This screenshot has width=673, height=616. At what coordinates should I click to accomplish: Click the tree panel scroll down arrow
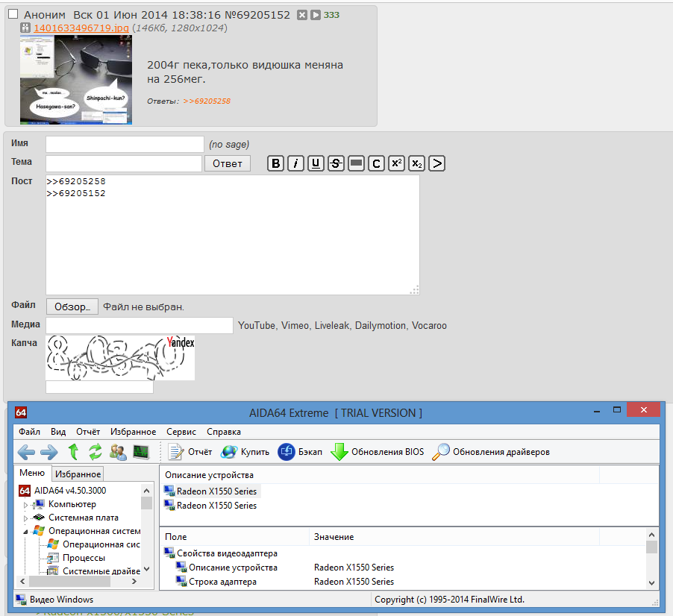pyautogui.click(x=146, y=569)
